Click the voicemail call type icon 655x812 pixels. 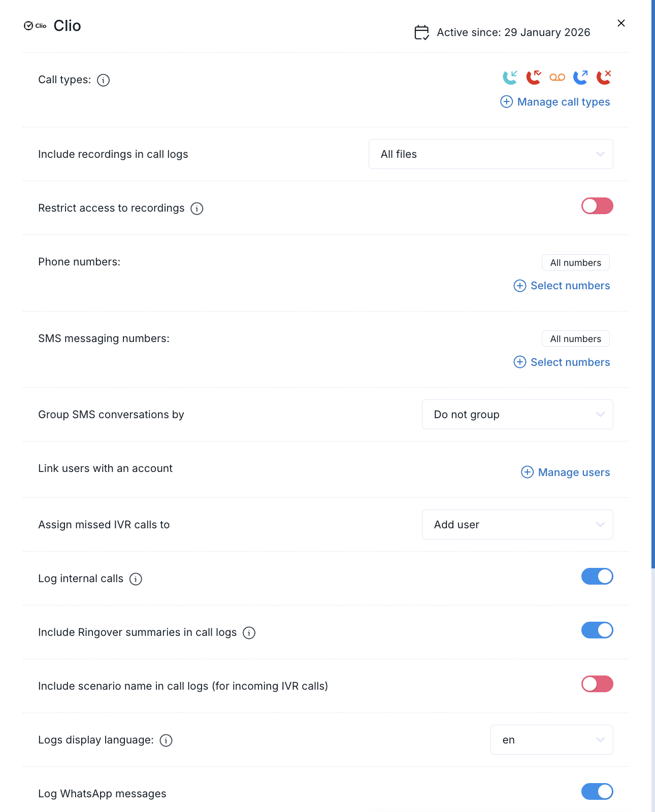click(557, 77)
